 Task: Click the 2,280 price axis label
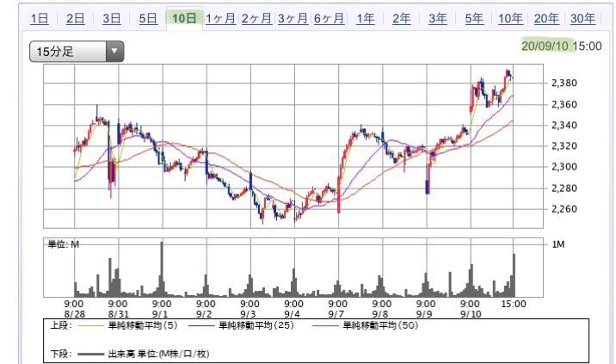pyautogui.click(x=564, y=188)
